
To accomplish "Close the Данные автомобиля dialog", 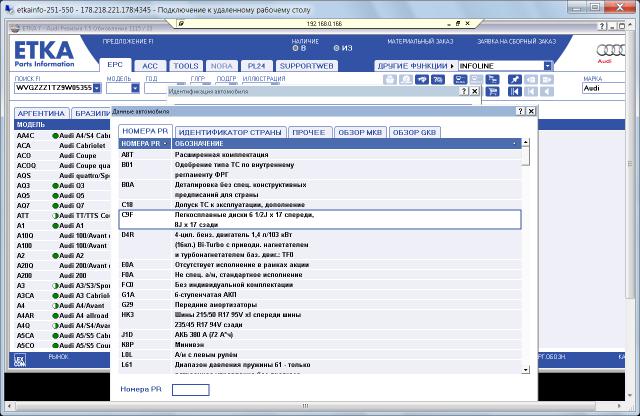I will click(531, 111).
